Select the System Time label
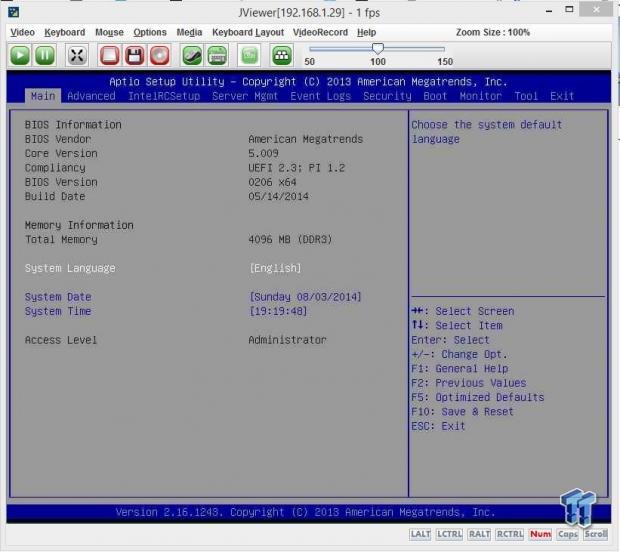620x552 pixels. click(58, 311)
